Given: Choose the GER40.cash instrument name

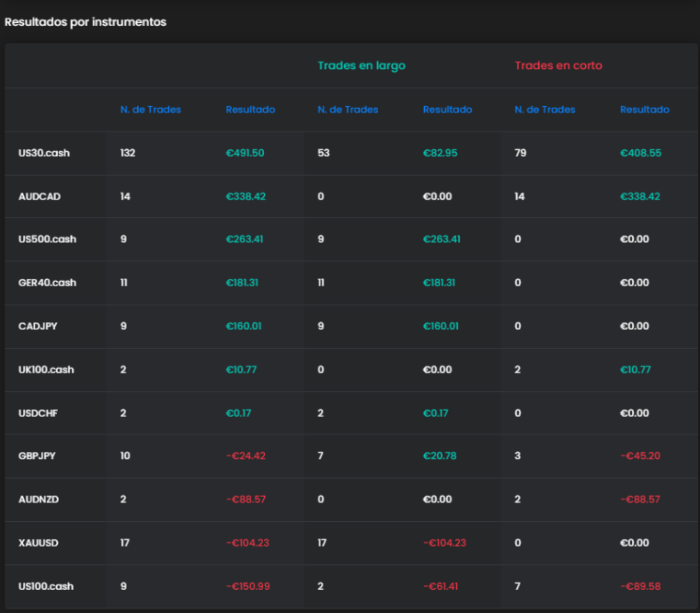Looking at the screenshot, I should coord(47,283).
